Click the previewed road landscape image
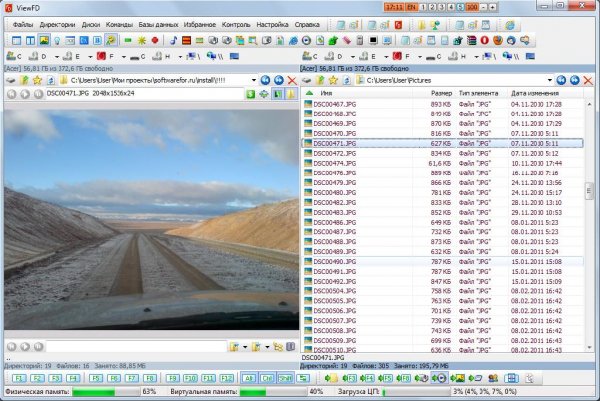This screenshot has width=600, height=401. tap(152, 220)
